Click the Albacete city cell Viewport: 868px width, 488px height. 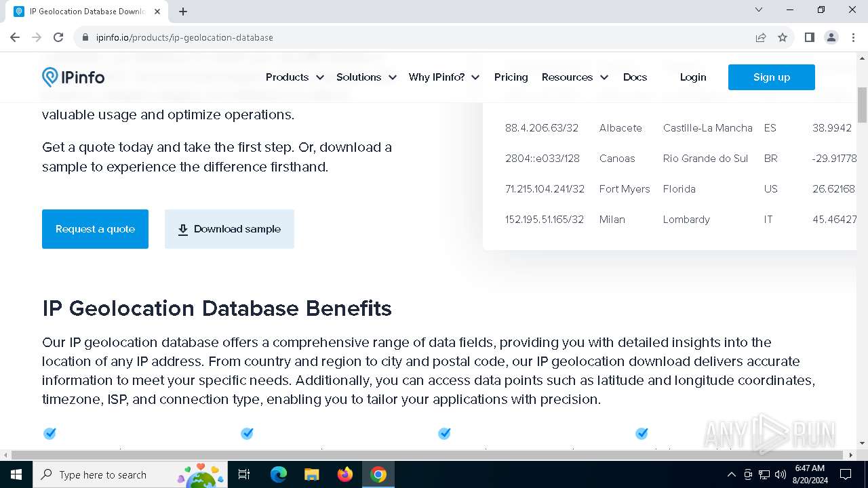tap(620, 128)
